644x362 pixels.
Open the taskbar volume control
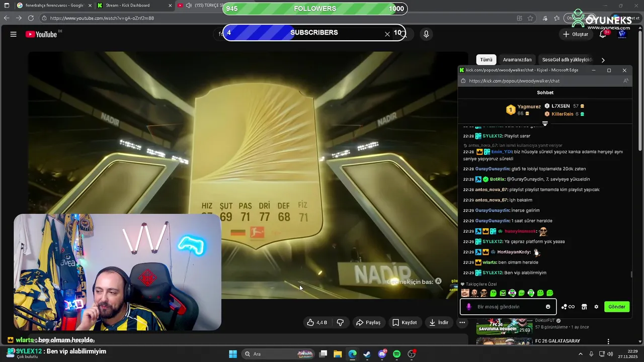[610, 354]
